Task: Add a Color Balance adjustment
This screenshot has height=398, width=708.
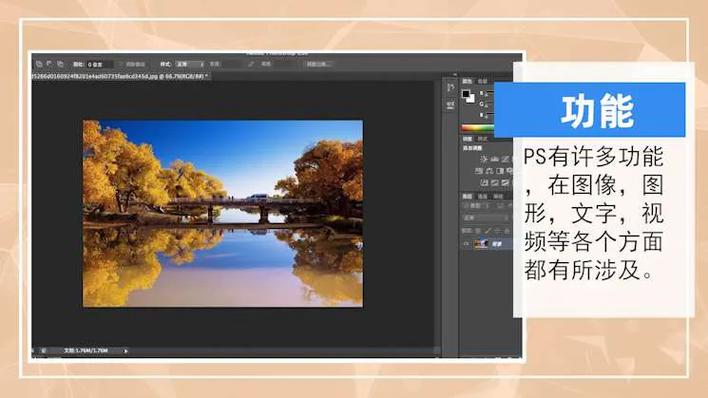Action: pyautogui.click(x=488, y=171)
